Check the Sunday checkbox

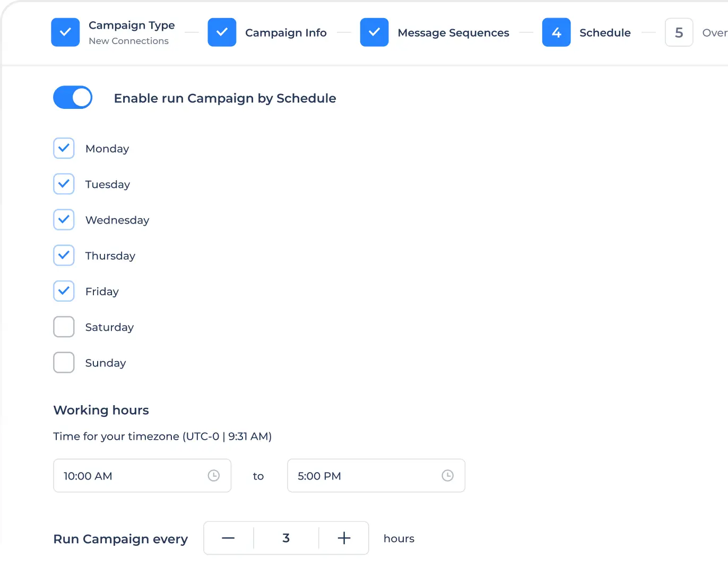(x=64, y=363)
